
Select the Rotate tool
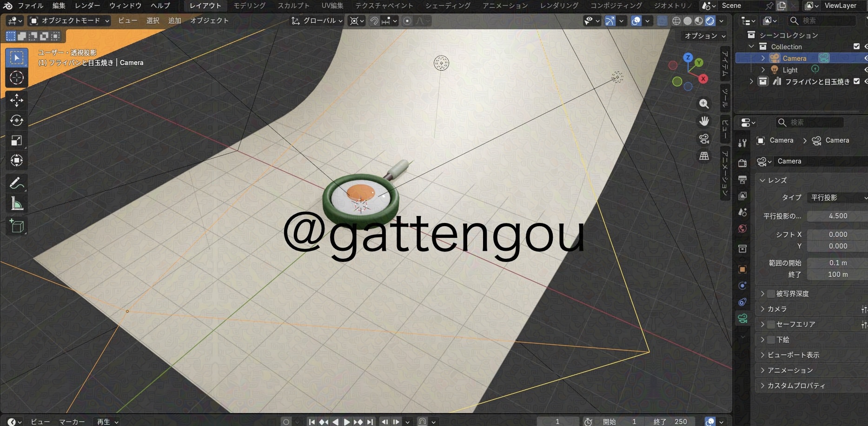[17, 121]
